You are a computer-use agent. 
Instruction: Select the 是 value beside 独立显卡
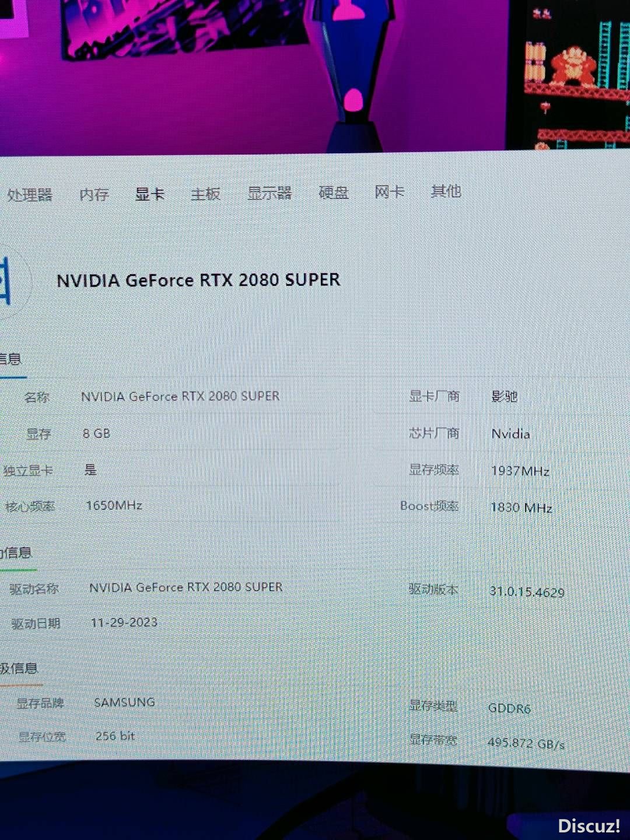pos(90,470)
